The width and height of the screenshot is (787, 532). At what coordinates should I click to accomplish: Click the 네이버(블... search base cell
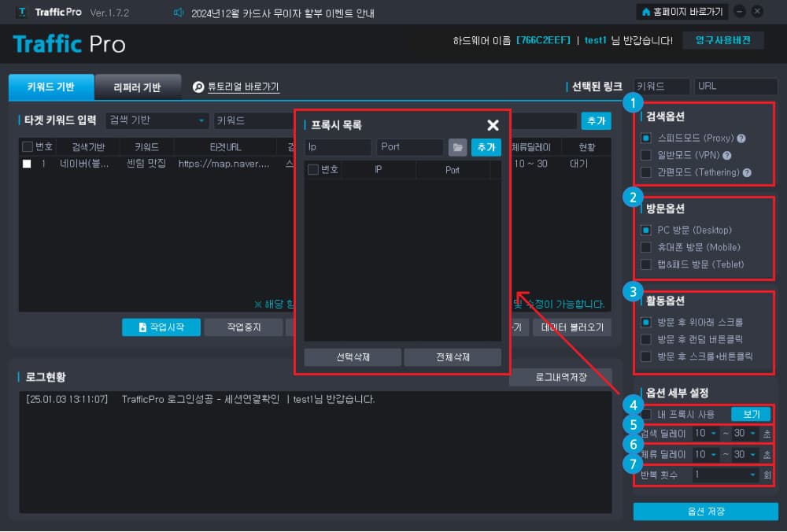point(84,164)
